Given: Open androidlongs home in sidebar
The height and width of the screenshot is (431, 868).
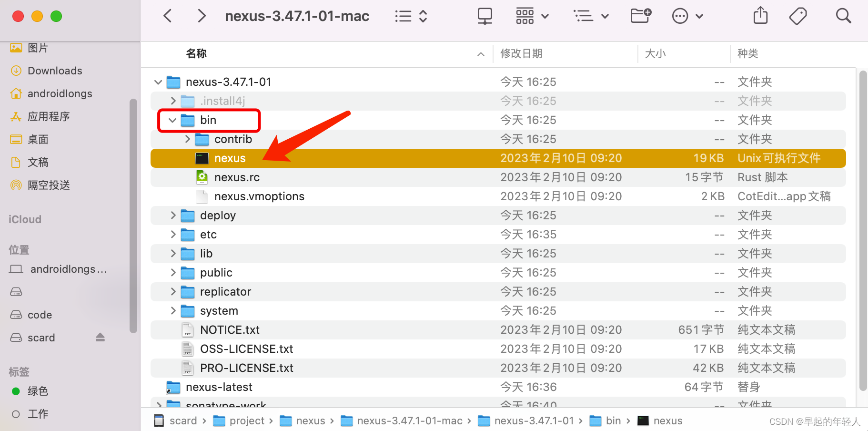Looking at the screenshot, I should click(x=60, y=93).
